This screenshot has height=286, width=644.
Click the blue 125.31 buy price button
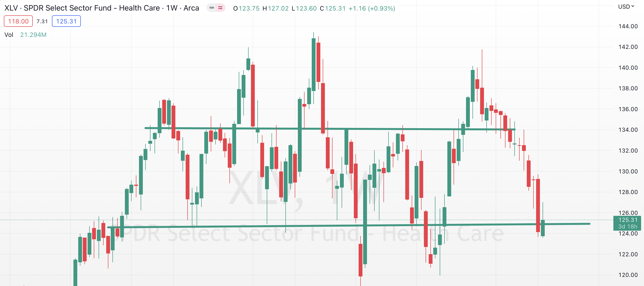pyautogui.click(x=66, y=21)
